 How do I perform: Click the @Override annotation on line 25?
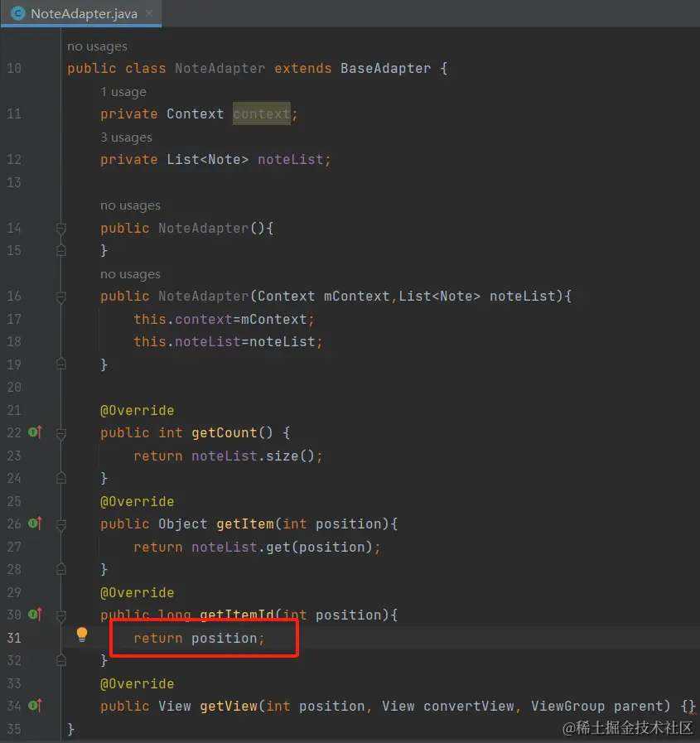[137, 501]
